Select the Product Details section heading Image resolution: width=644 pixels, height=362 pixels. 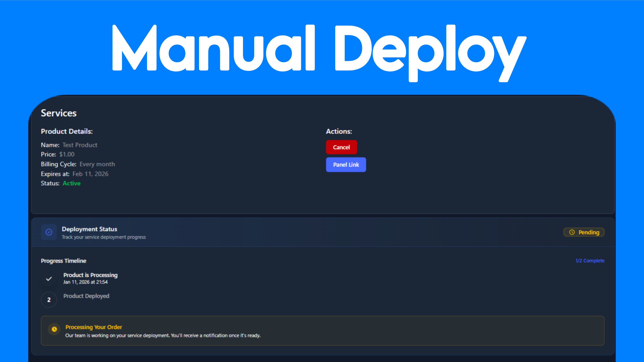[67, 131]
